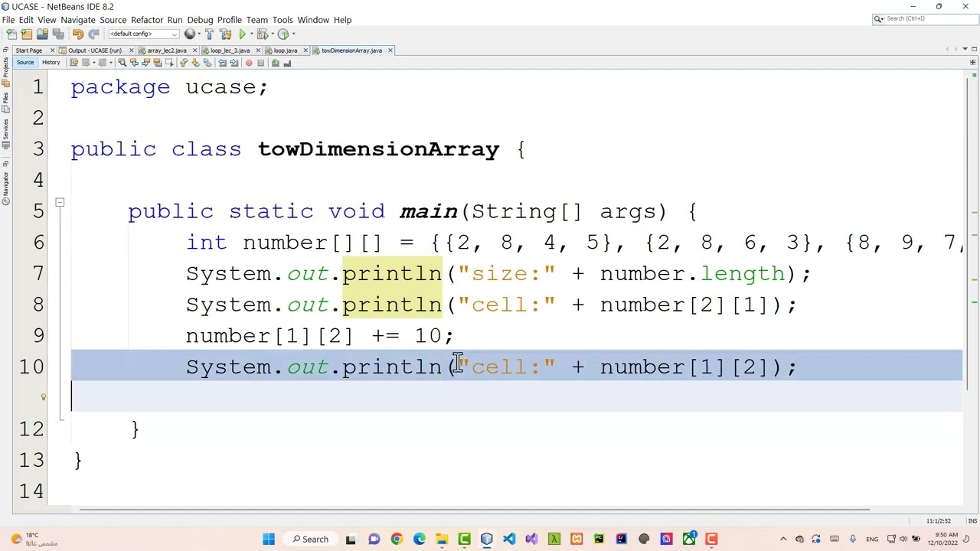Click the Debug Project icon
Viewport: 980px width, 551px height.
[x=262, y=34]
